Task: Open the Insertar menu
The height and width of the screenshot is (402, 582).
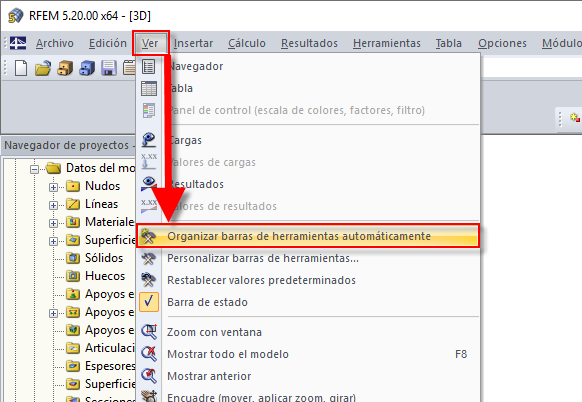Action: click(x=193, y=43)
